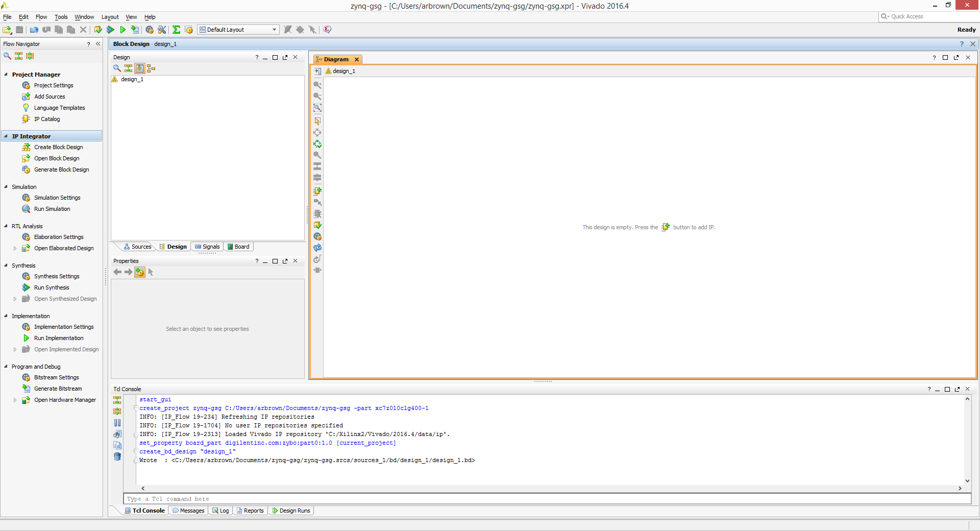Click the add-IP icon in the empty design hint
The width and height of the screenshot is (980, 531).
[x=666, y=227]
